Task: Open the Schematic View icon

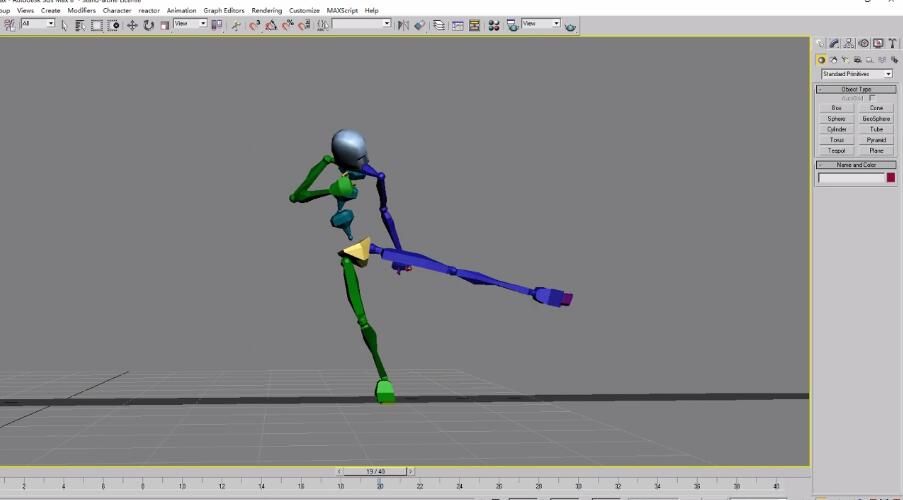Action: pos(475,25)
